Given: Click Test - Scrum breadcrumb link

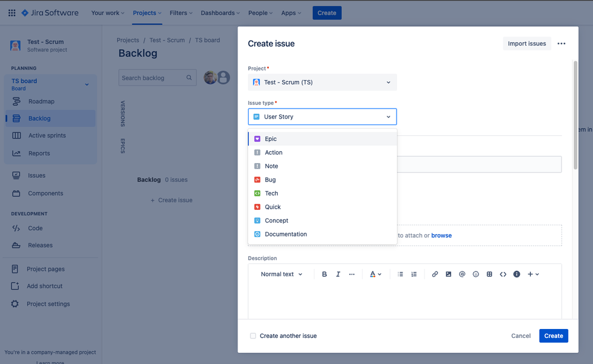Looking at the screenshot, I should [x=167, y=40].
